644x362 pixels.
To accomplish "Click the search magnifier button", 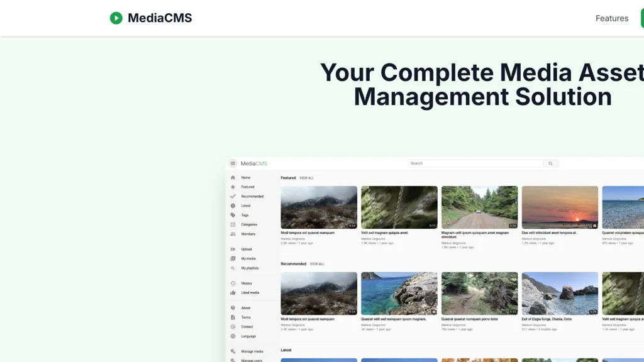I will [x=551, y=163].
